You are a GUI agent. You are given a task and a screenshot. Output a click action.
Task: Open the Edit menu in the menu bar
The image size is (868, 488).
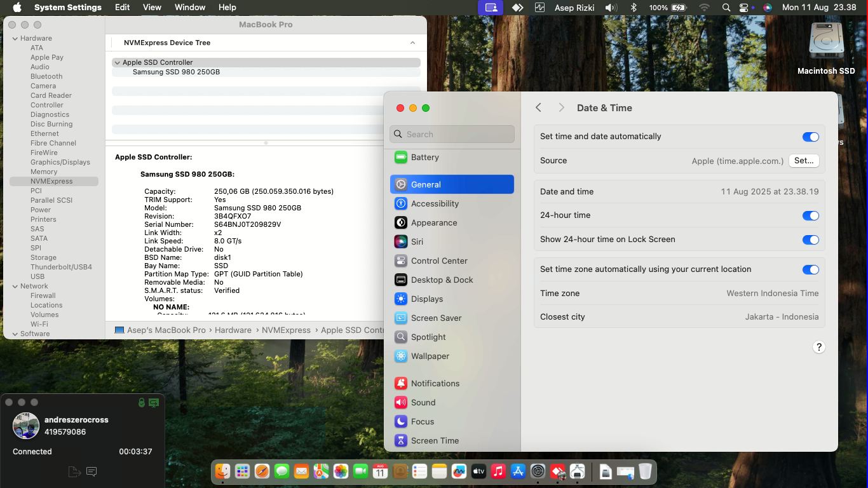tap(122, 8)
